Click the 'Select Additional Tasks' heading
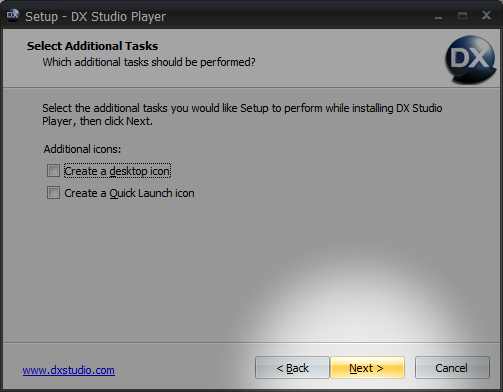The width and height of the screenshot is (503, 392). click(x=93, y=46)
